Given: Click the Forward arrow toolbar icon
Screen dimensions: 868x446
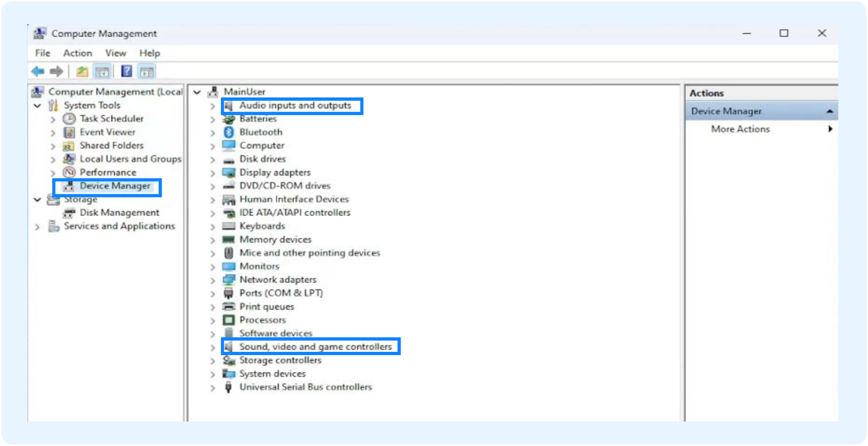Looking at the screenshot, I should [57, 72].
